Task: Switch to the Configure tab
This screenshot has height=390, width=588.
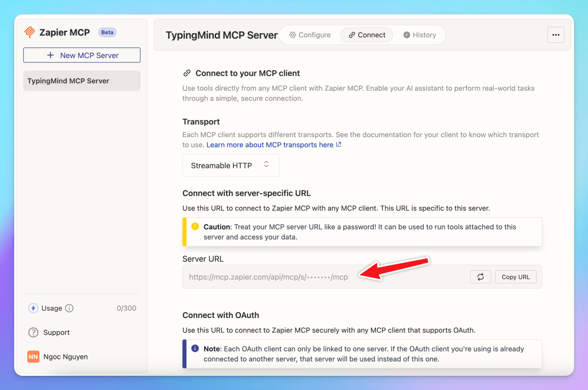Action: tap(310, 35)
